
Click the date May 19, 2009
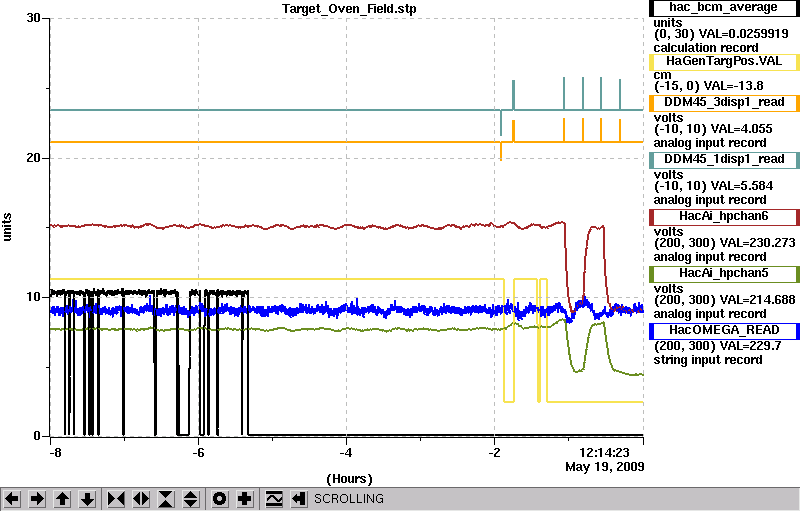point(605,467)
